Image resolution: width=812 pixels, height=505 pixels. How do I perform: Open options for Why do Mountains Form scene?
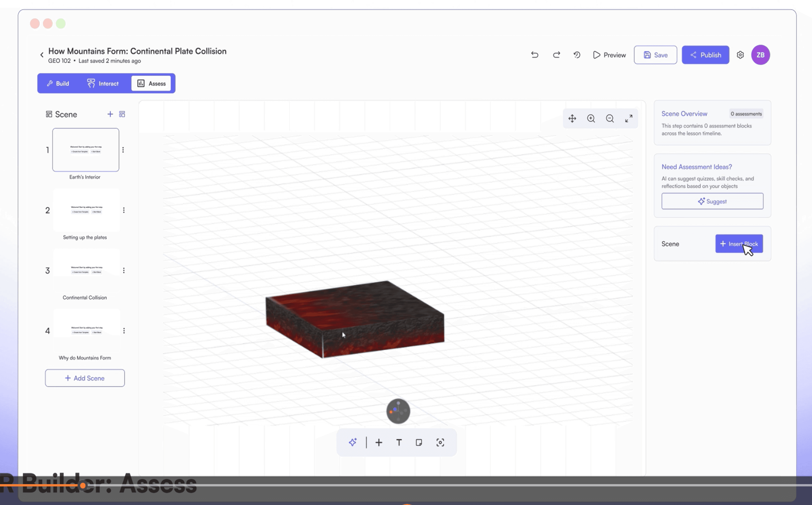124,331
